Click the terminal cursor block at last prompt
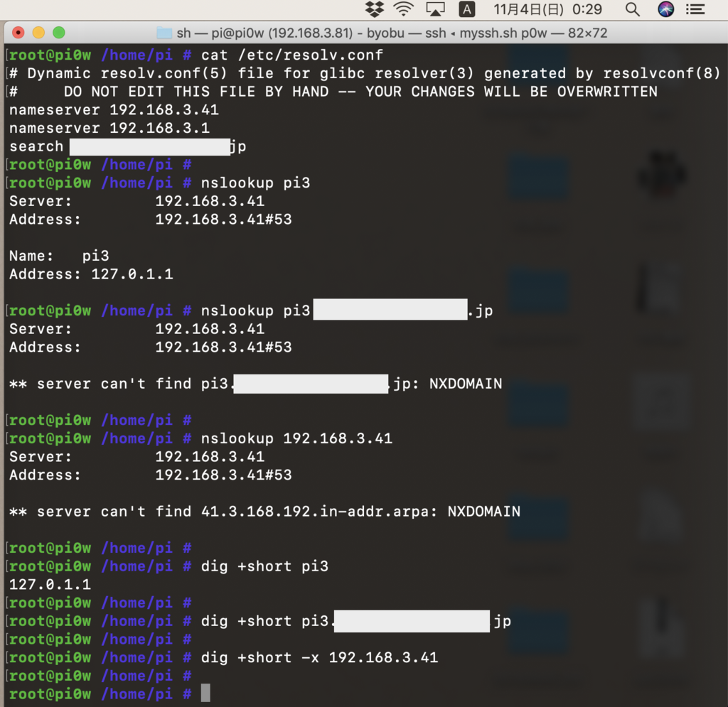This screenshot has width=728, height=707. click(x=205, y=693)
